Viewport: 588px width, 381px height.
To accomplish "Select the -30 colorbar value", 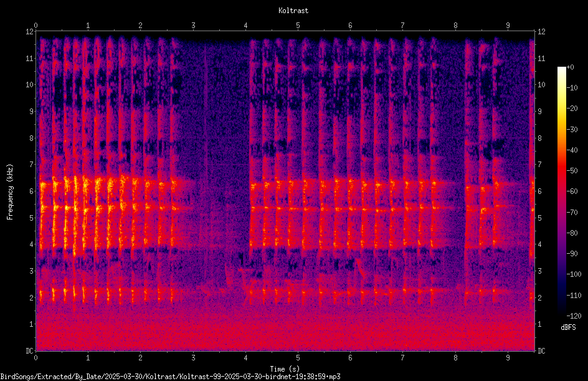I will 572,130.
